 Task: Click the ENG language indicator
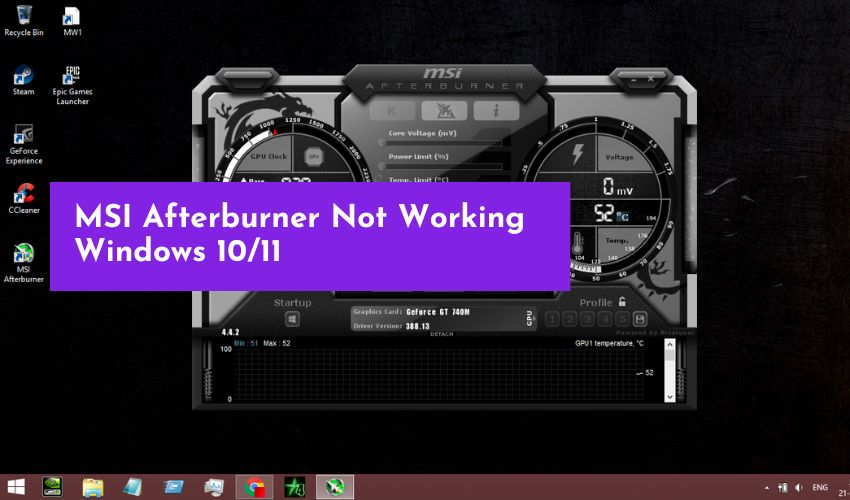pos(820,488)
